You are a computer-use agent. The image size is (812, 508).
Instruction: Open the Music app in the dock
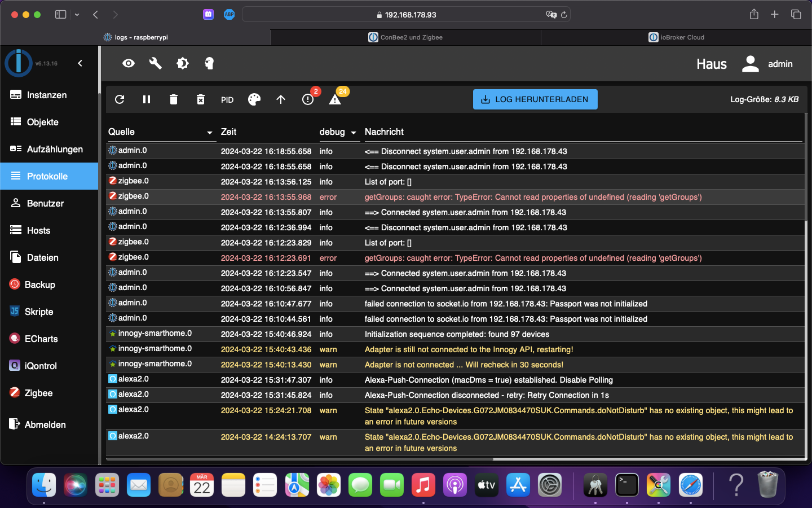point(423,485)
